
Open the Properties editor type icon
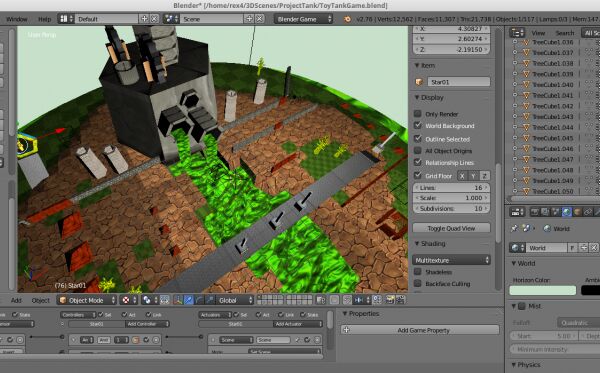[517, 212]
